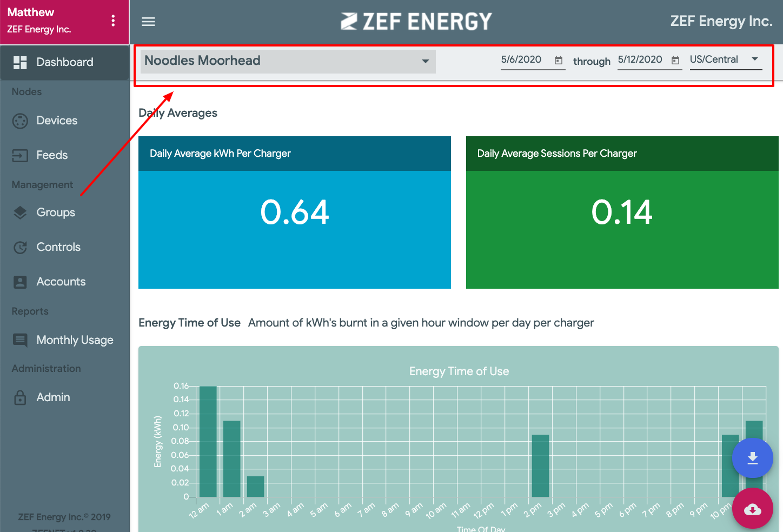This screenshot has width=783, height=532.
Task: Click the Dashboard grid icon
Action: (20, 62)
